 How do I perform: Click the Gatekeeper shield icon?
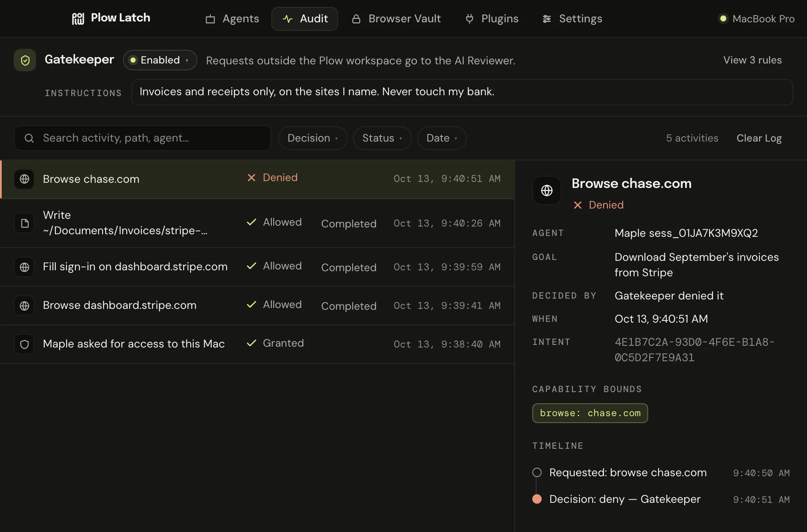pos(25,60)
